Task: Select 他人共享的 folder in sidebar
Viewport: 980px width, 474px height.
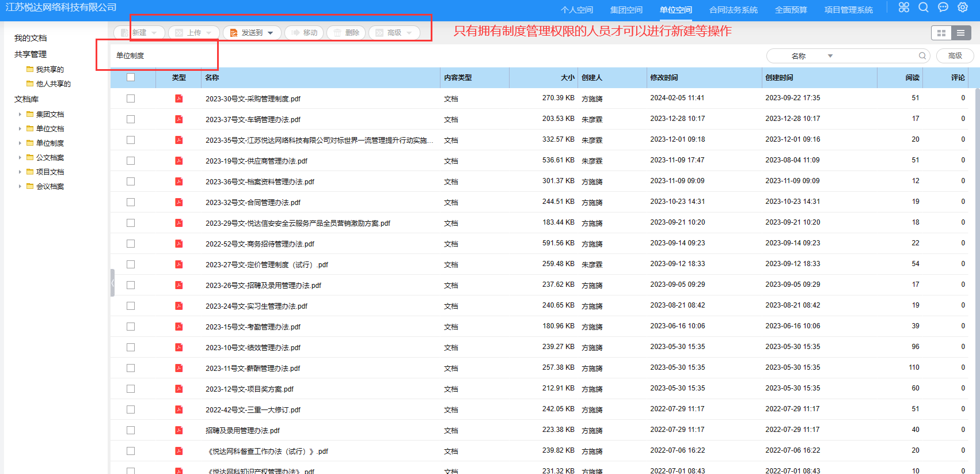Action: pos(53,84)
